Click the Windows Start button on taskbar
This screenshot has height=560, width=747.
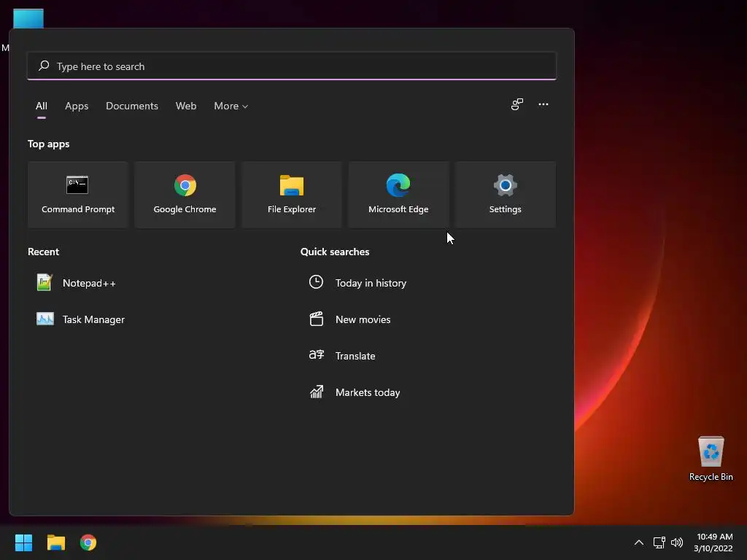(23, 542)
